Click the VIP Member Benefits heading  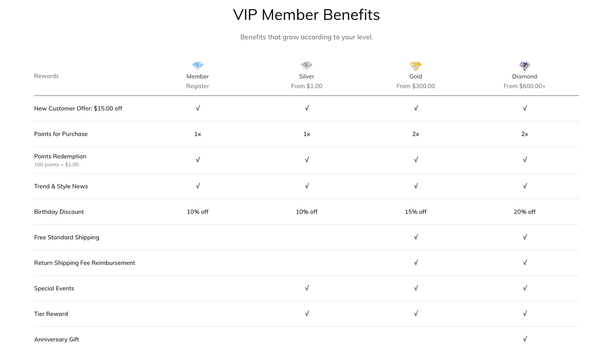[x=306, y=15]
